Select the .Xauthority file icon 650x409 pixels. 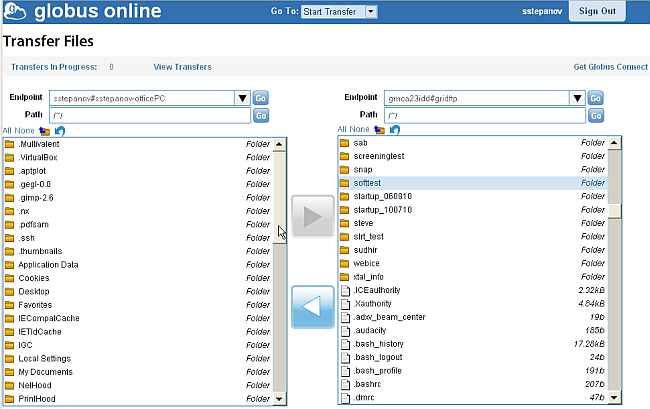click(345, 304)
